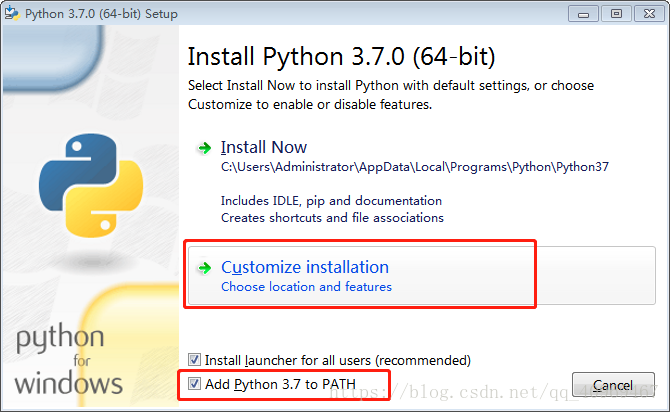670x412 pixels.
Task: Click the "Creates shortcuts and file associations" line
Action: coord(332,217)
